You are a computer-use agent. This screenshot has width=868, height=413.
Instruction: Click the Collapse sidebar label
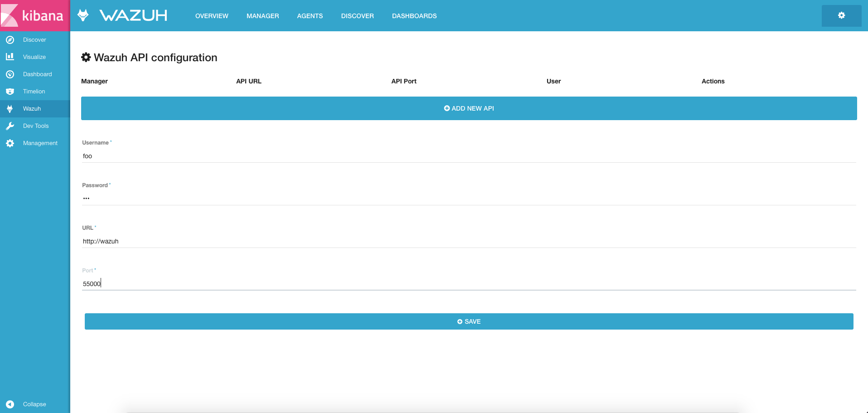pyautogui.click(x=34, y=404)
